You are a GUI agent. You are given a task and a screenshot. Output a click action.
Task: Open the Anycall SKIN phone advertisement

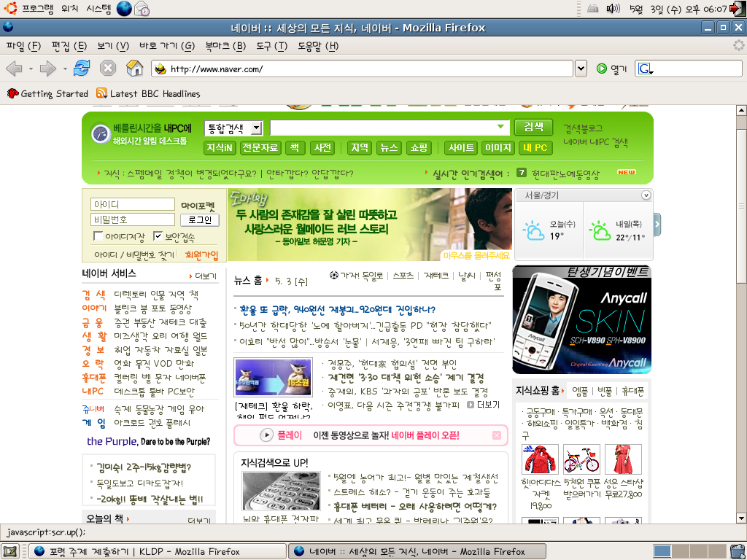pyautogui.click(x=581, y=319)
